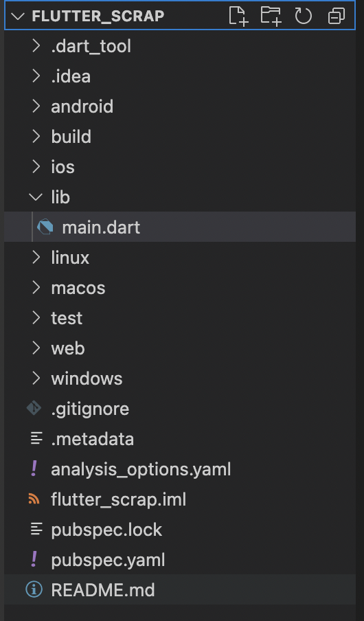Screen dimensions: 364x621
Task: Click the New Folder icon
Action: 271,16
